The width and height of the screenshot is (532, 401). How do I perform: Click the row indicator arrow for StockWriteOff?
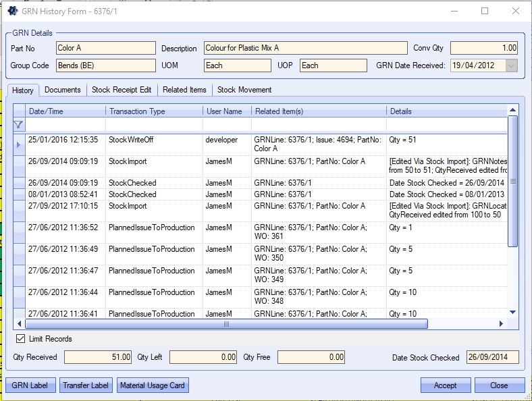[18, 144]
